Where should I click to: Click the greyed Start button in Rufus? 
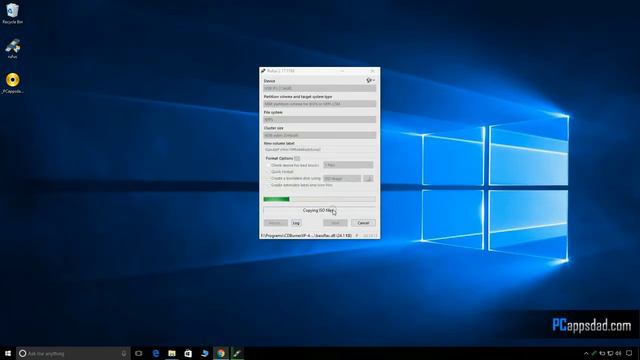(x=335, y=223)
